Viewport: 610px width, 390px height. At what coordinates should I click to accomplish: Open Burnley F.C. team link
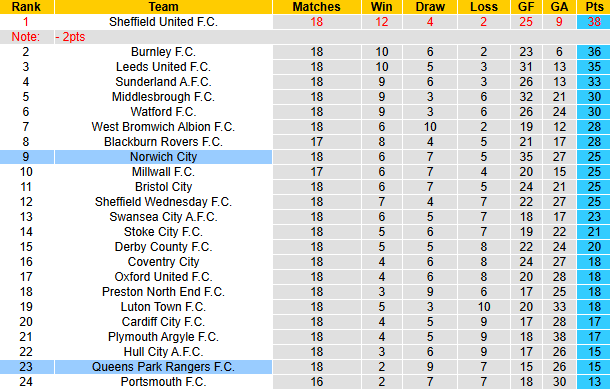click(x=163, y=52)
